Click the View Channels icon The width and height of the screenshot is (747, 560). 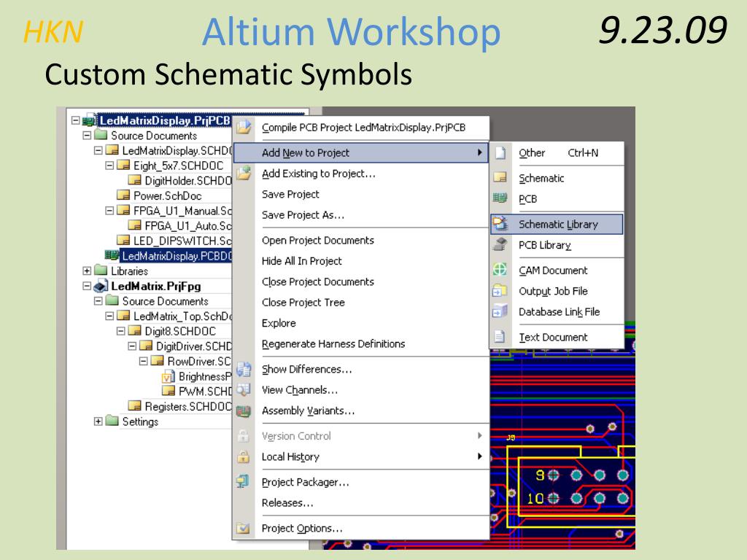tap(244, 390)
